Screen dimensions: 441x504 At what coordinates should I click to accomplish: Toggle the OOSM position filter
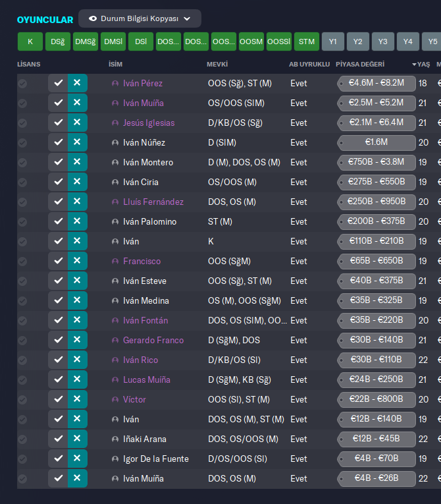(251, 42)
